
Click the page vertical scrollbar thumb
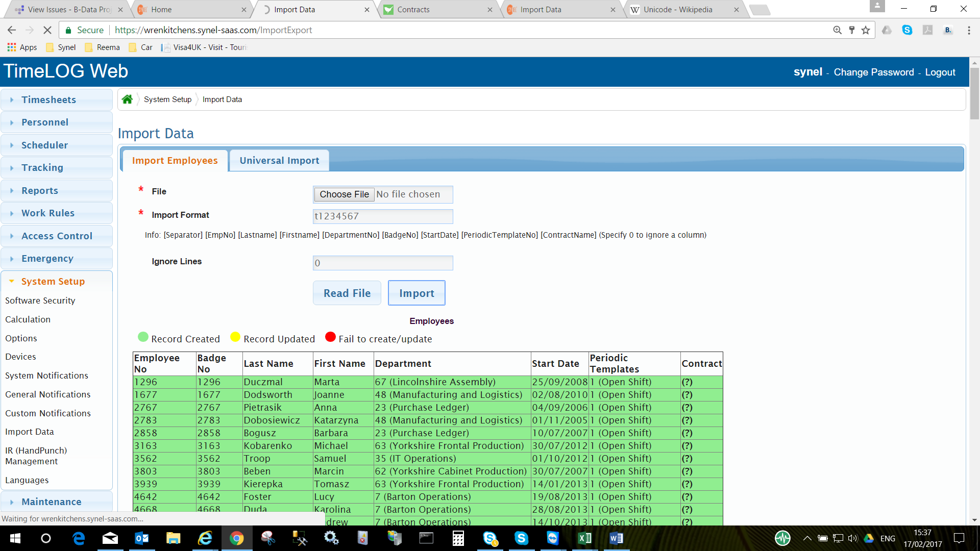[974, 93]
